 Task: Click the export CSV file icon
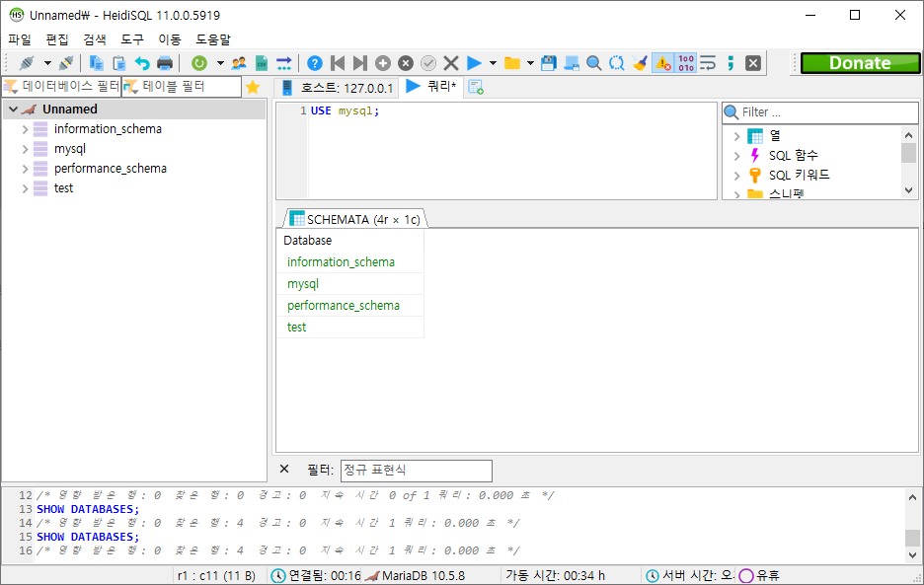[x=262, y=63]
